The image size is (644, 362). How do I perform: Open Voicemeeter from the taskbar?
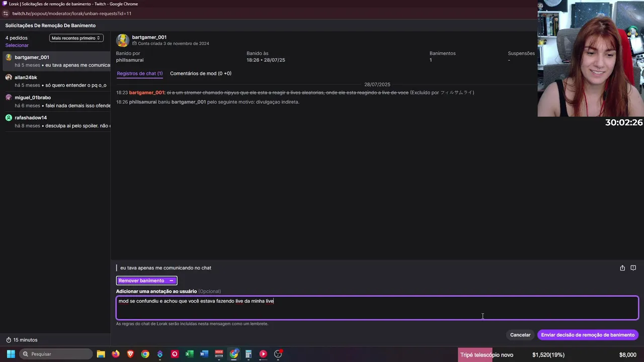pos(219,354)
